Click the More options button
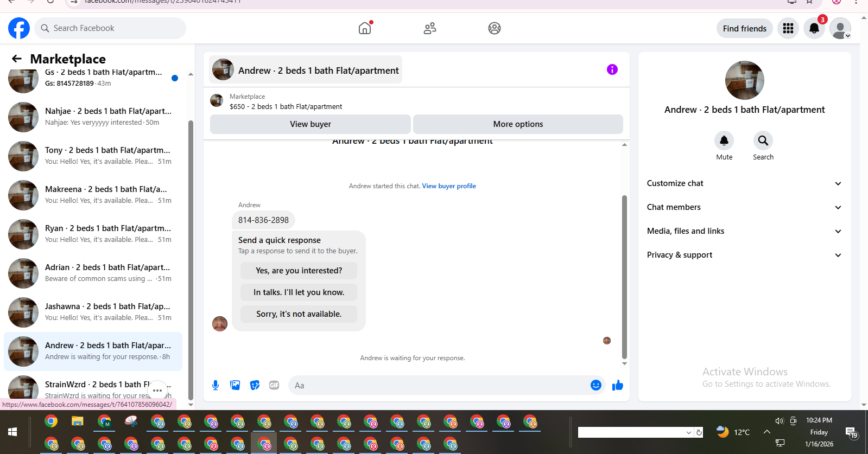The width and height of the screenshot is (868, 454). point(518,124)
